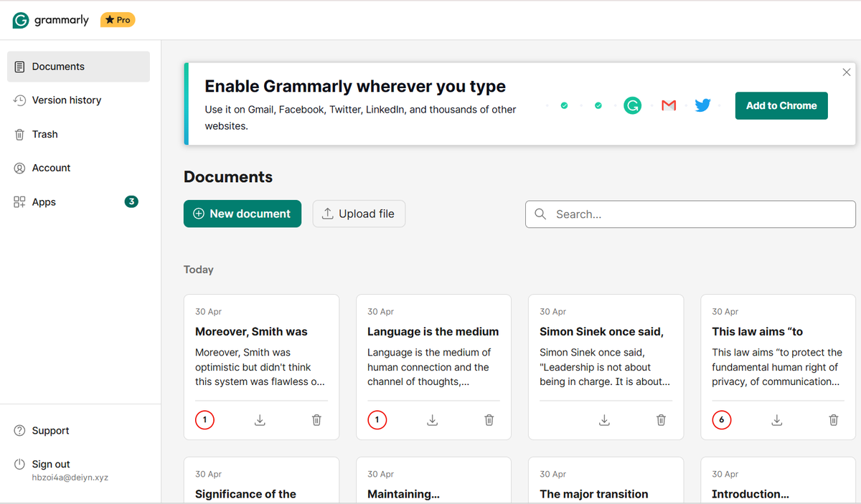Click the Gmail icon in the banner
The image size is (861, 504).
(x=669, y=106)
